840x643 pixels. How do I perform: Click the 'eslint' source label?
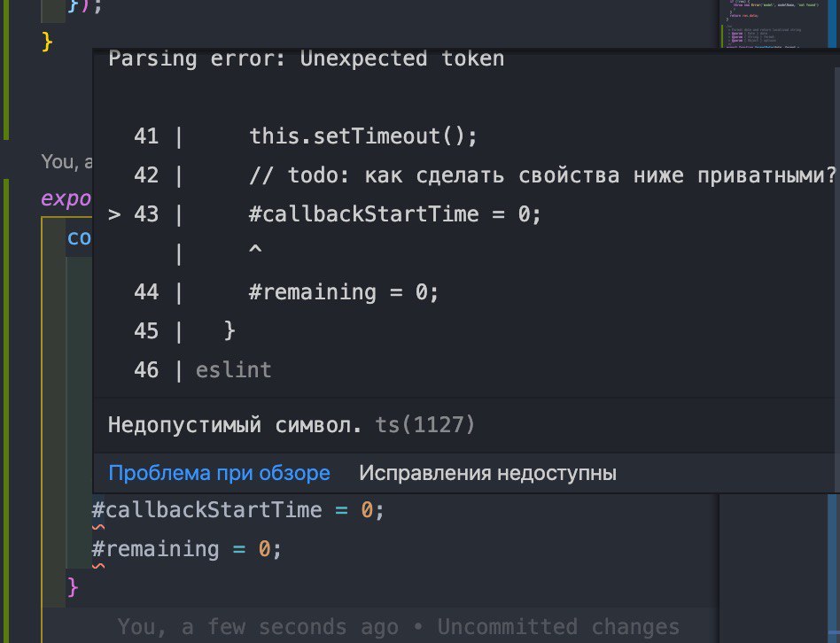[x=233, y=370]
